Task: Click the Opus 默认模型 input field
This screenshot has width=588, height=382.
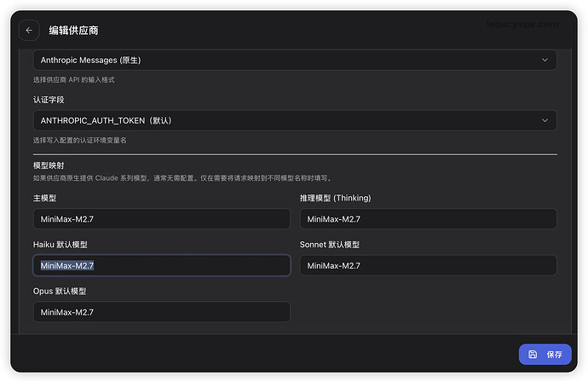Action: [x=162, y=312]
